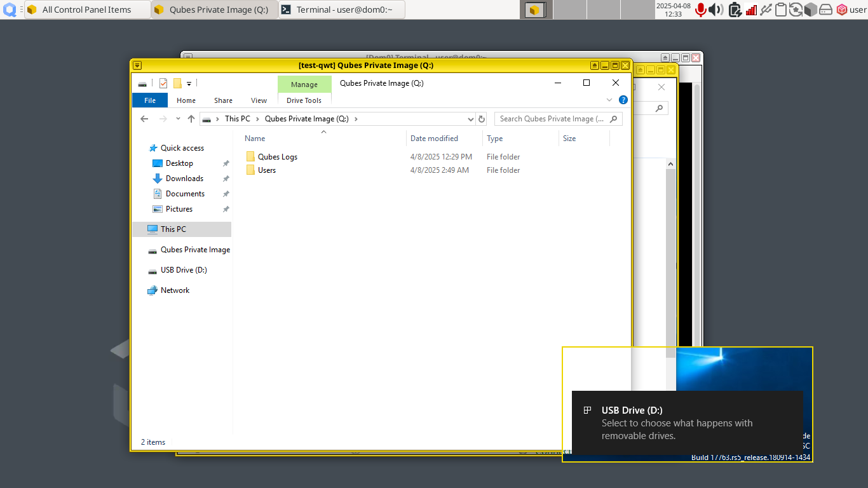The width and height of the screenshot is (868, 488).
Task: Open the Qubes updater tray icon
Action: (x=796, y=10)
